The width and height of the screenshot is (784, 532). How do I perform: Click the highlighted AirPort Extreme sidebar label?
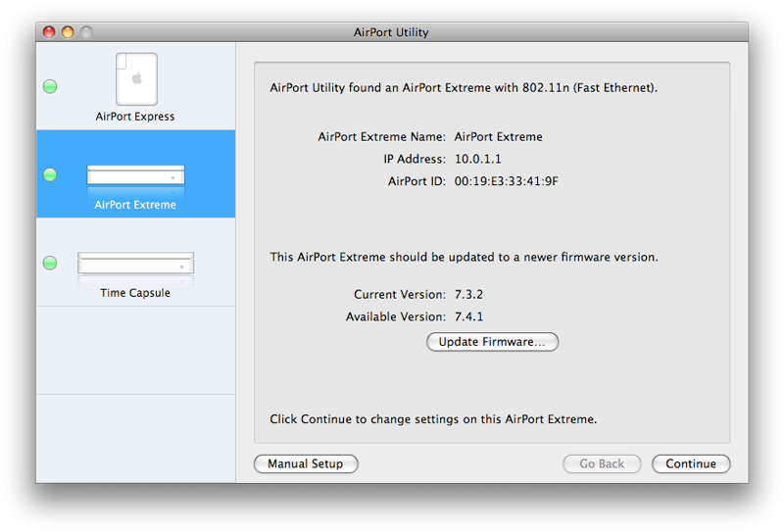135,205
